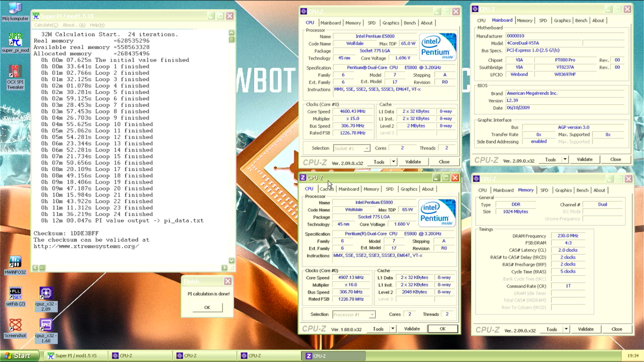Image resolution: width=644 pixels, height=362 pixels.
Task: Activate the first CPU-Z taskbar button
Action: 141,356
